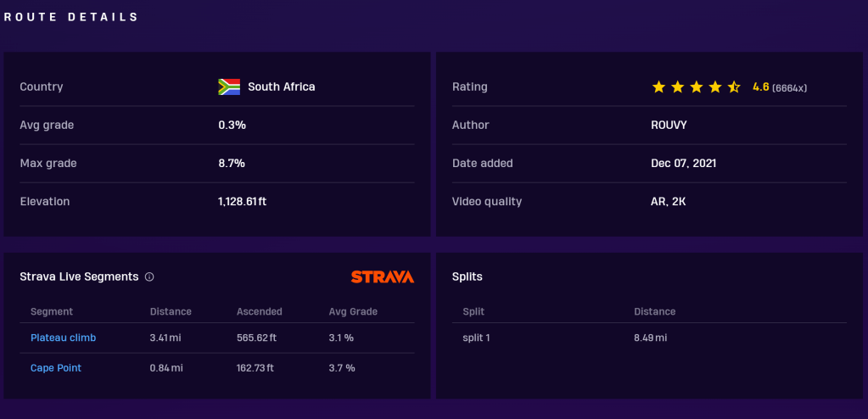Click the Segment column header

point(52,311)
